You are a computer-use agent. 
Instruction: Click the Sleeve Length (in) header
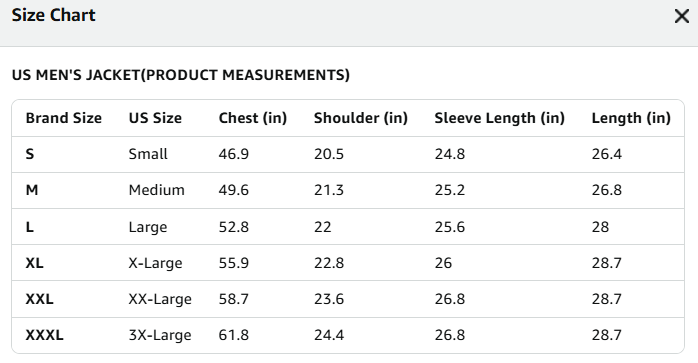tap(499, 118)
